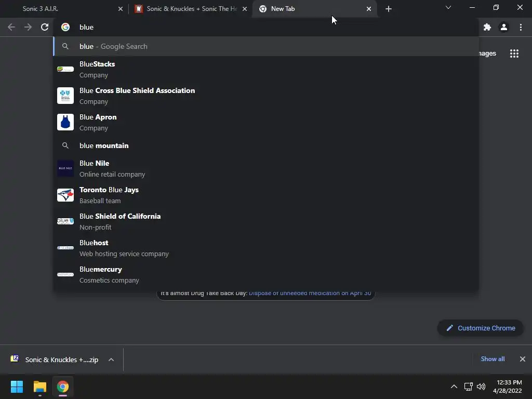Open File Explorer from the taskbar

coord(39,387)
